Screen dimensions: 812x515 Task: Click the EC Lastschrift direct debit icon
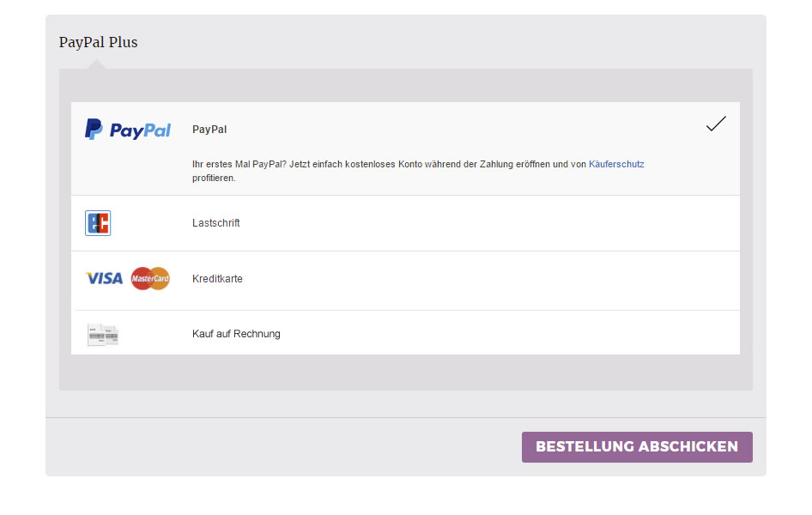click(98, 223)
